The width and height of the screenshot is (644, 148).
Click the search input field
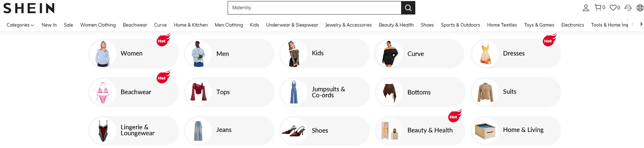pos(314,8)
